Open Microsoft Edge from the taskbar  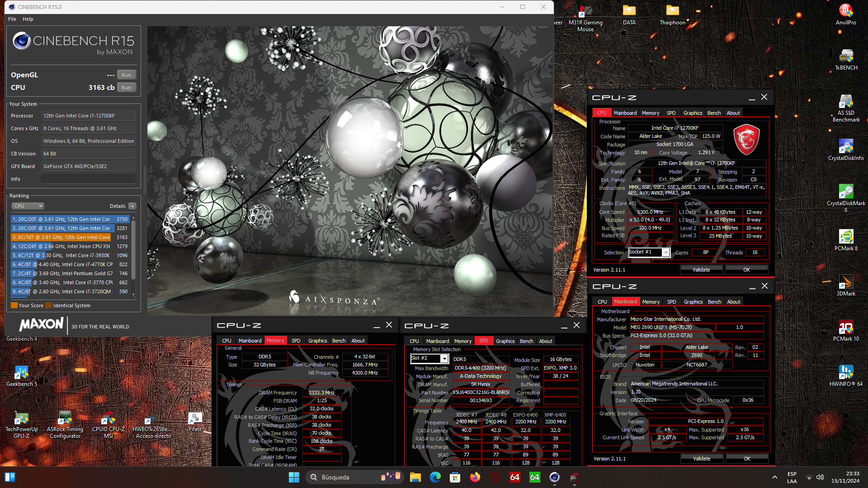435,477
